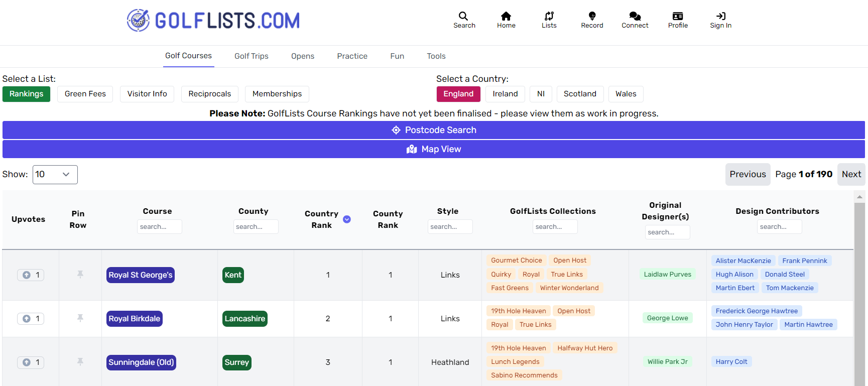
Task: Open the Royal St George's course link
Action: click(141, 275)
